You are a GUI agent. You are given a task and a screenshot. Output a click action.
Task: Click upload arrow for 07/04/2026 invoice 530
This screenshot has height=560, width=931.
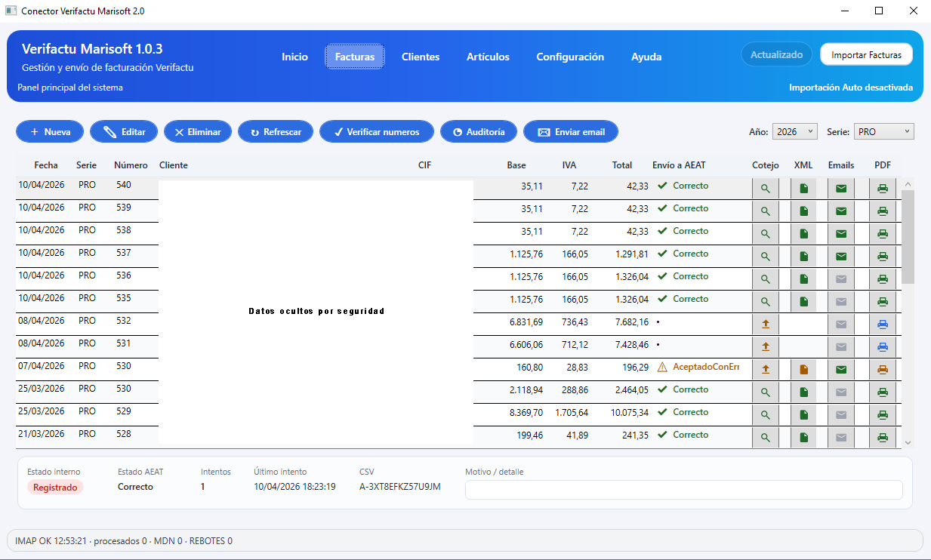pyautogui.click(x=765, y=370)
